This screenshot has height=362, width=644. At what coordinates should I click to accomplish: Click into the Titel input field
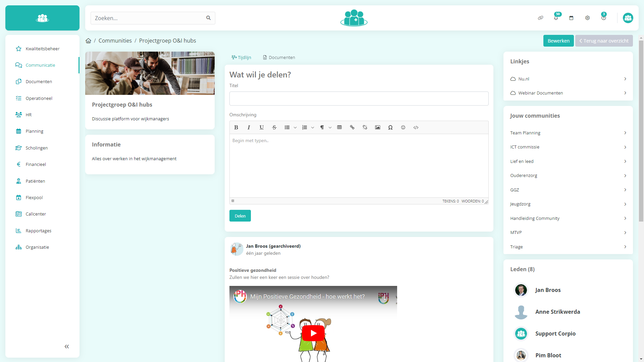(359, 99)
